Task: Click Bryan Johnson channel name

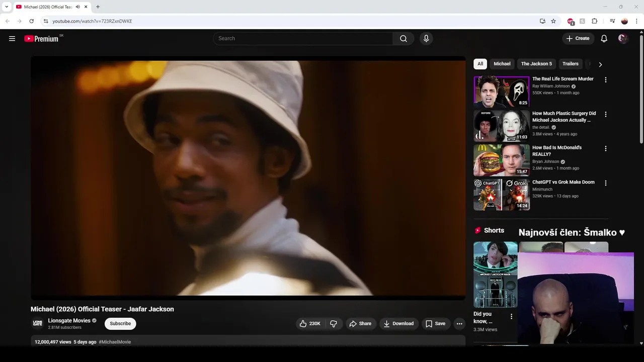Action: tap(546, 161)
